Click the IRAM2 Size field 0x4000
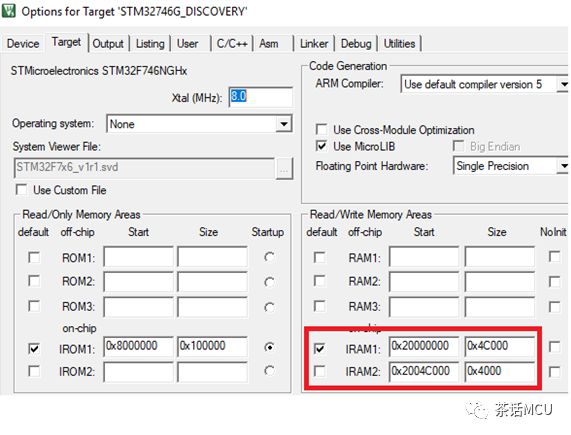 pyautogui.click(x=500, y=371)
